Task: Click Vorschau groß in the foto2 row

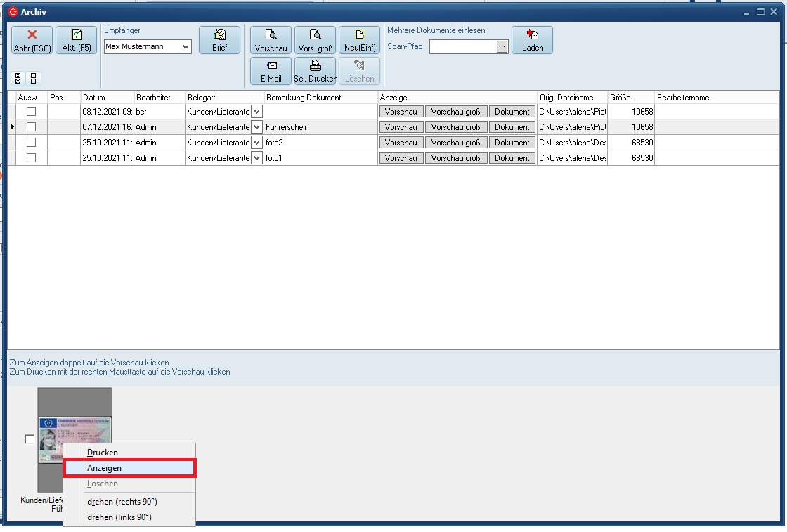Action: [x=455, y=143]
